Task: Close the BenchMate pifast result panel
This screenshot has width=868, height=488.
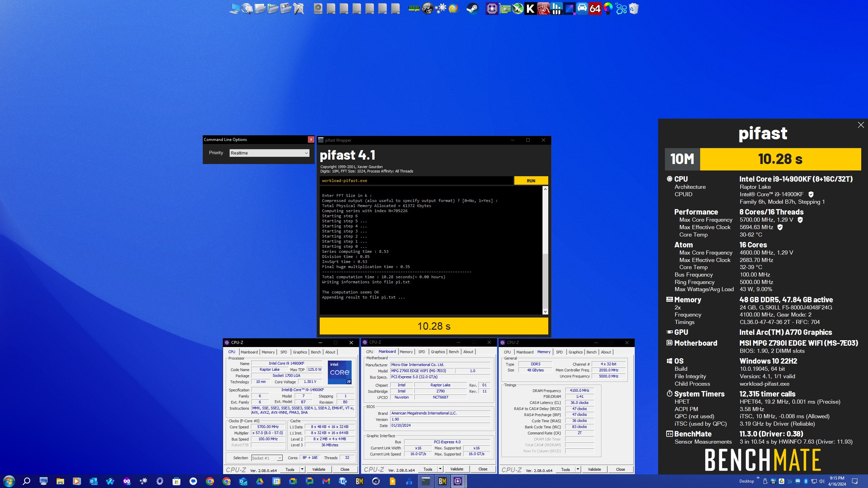Action: pyautogui.click(x=861, y=125)
